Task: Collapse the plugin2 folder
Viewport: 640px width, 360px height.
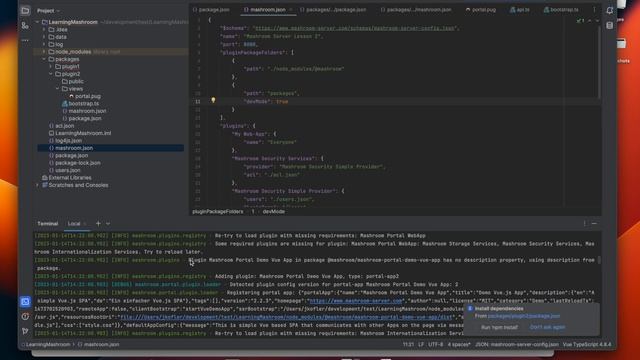Action: (51, 74)
